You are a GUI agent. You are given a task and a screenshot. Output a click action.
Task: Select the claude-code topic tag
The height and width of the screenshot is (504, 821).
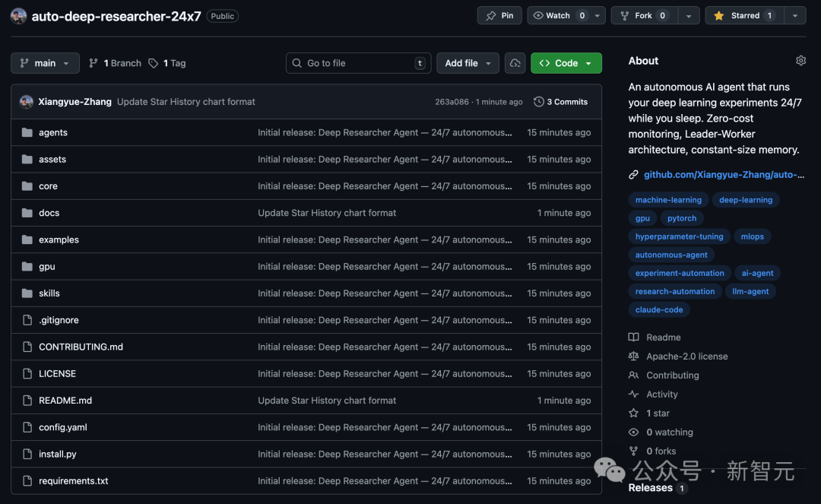point(659,309)
